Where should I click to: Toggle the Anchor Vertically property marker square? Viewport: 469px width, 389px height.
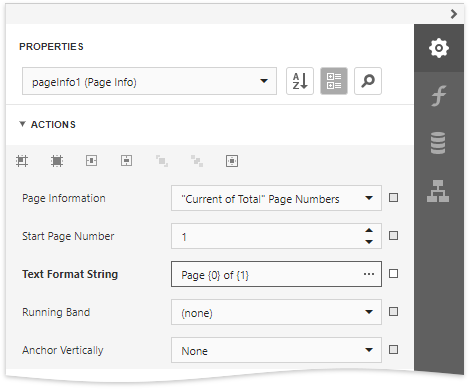pyautogui.click(x=393, y=350)
